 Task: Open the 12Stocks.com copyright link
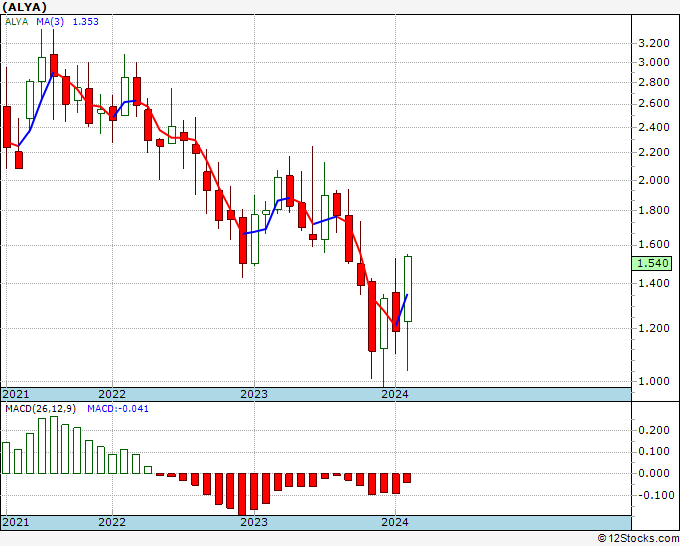638,539
